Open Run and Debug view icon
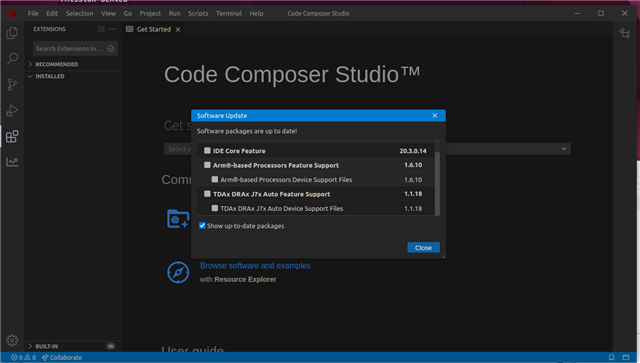 tap(12, 111)
